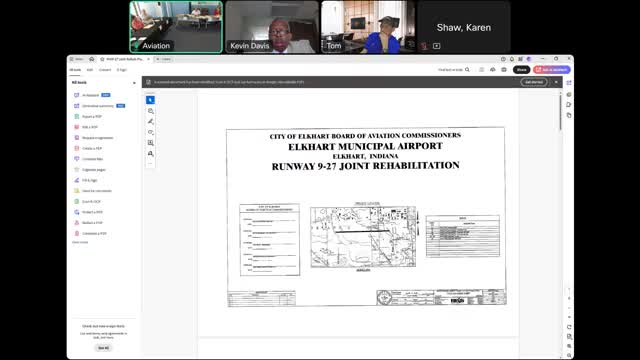Click Ask AI Assistant button
Viewport: 640px width, 360px height.
coord(551,70)
